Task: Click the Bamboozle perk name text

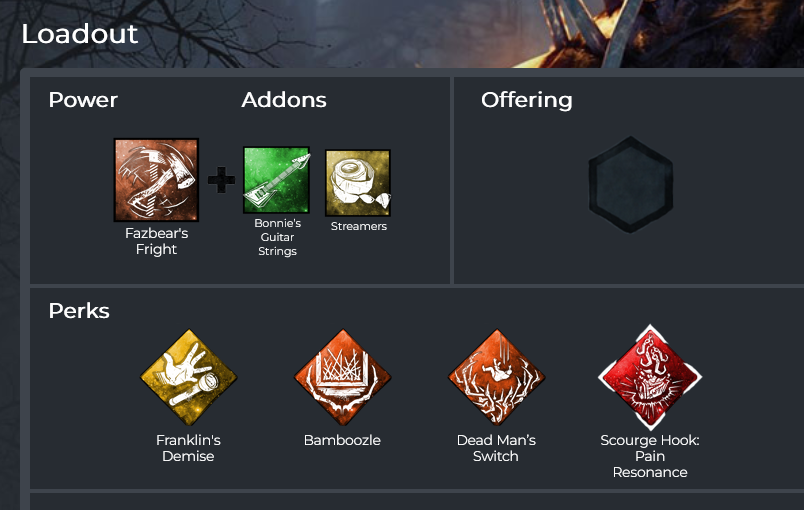Action: point(342,440)
